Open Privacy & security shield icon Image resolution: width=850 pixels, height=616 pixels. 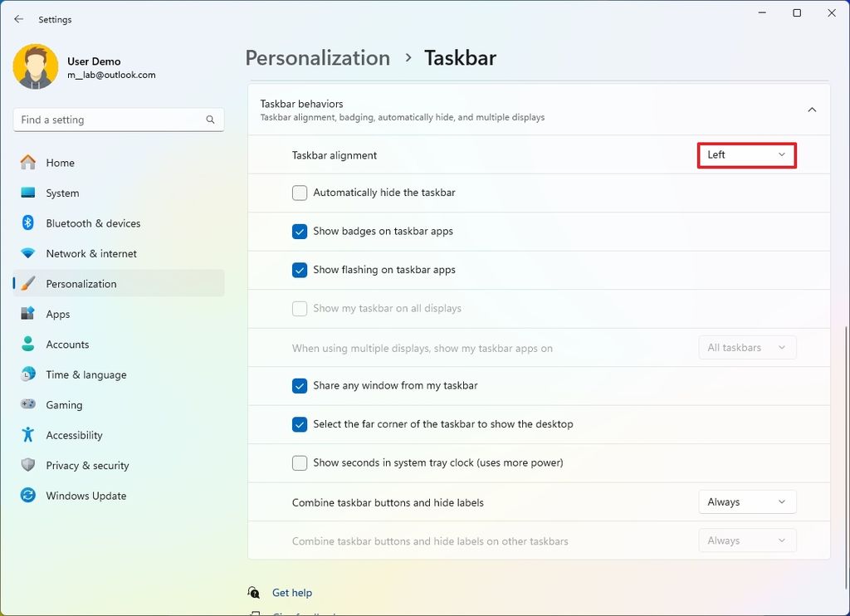[28, 466]
